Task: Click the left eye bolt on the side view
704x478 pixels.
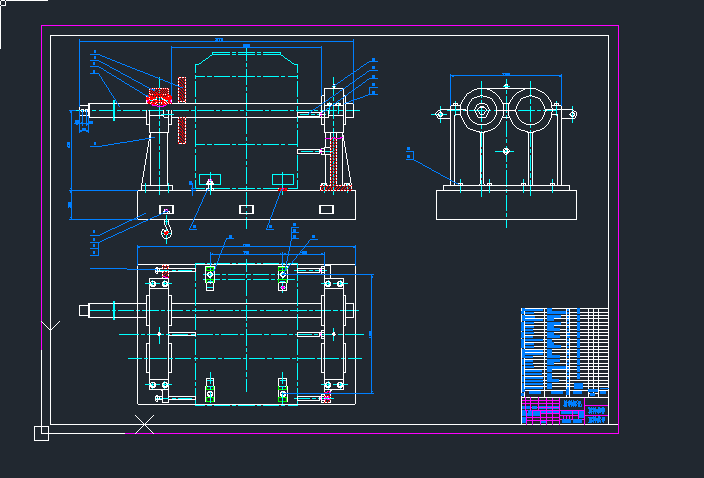Action: tap(438, 115)
